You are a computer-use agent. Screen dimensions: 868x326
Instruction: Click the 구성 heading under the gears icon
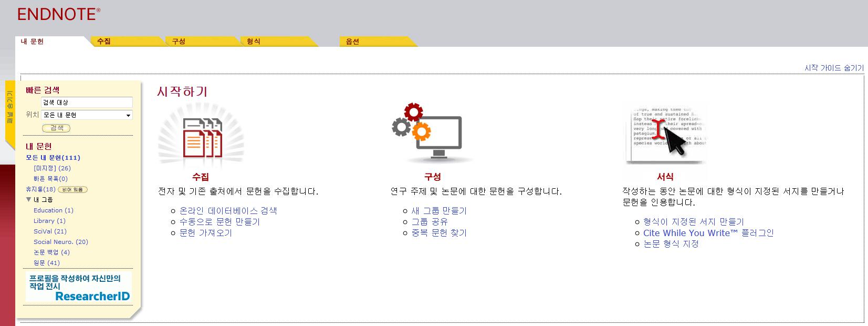pyautogui.click(x=433, y=177)
